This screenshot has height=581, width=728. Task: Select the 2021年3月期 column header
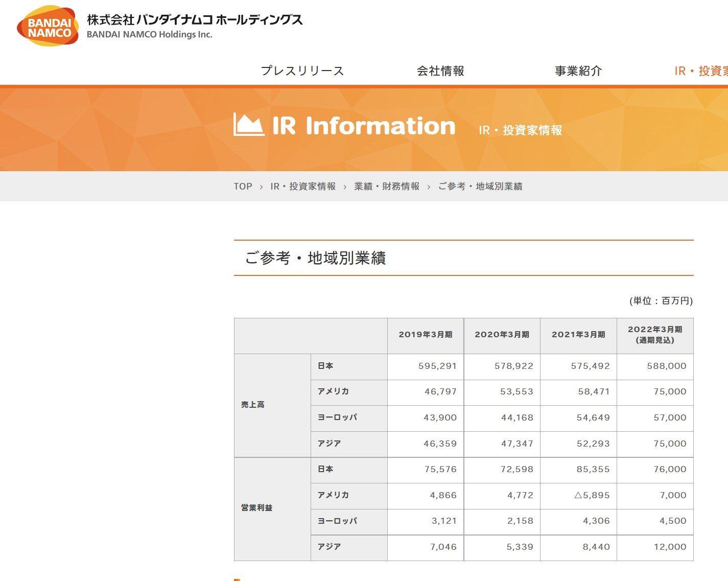pos(578,335)
